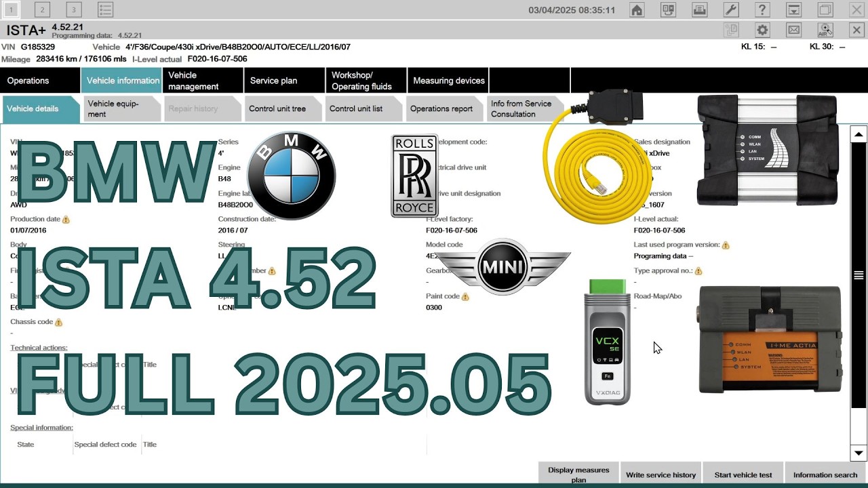
Task: Open the wrench administration icon
Action: (x=731, y=9)
